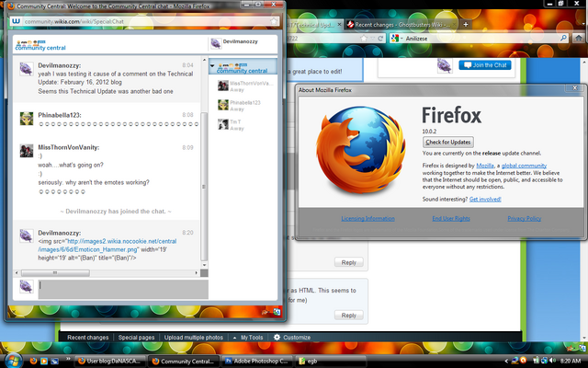Click the search magnifier in the search box
This screenshot has width=588, height=368.
(563, 38)
